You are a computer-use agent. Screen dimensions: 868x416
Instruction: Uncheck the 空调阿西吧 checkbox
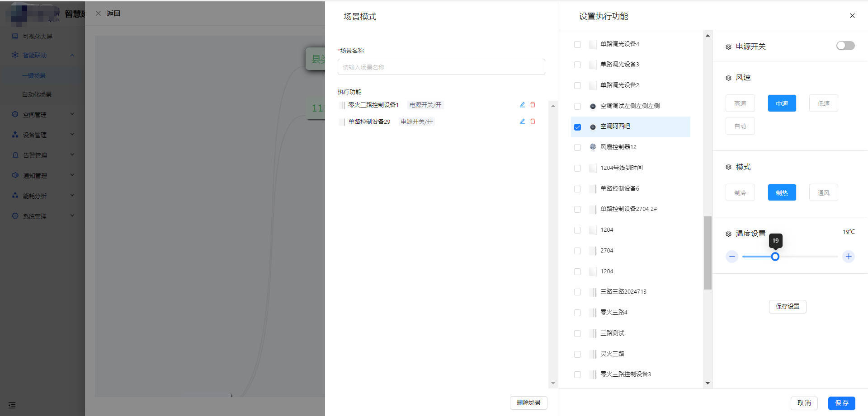click(x=577, y=127)
